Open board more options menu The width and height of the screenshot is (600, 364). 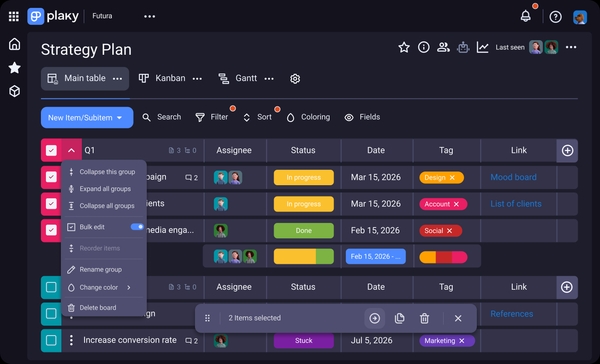pos(571,47)
